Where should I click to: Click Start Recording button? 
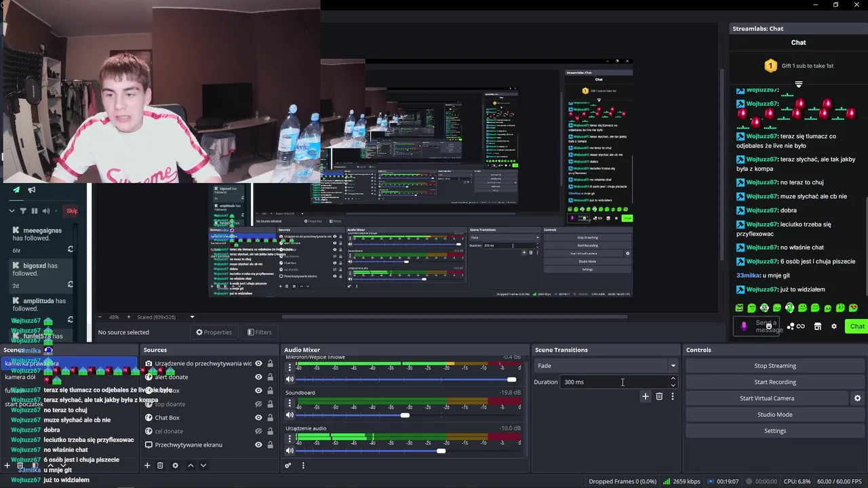coord(775,382)
